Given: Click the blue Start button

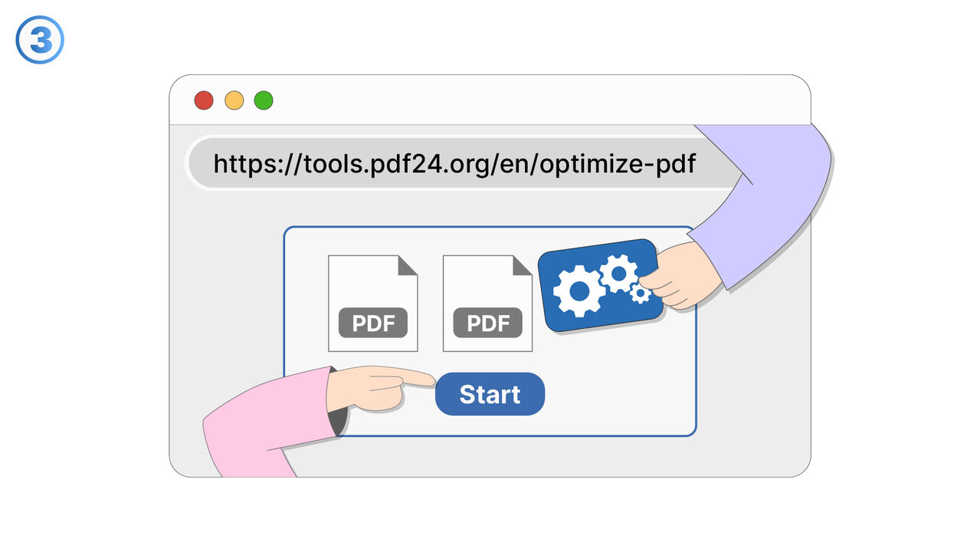Looking at the screenshot, I should pyautogui.click(x=490, y=394).
